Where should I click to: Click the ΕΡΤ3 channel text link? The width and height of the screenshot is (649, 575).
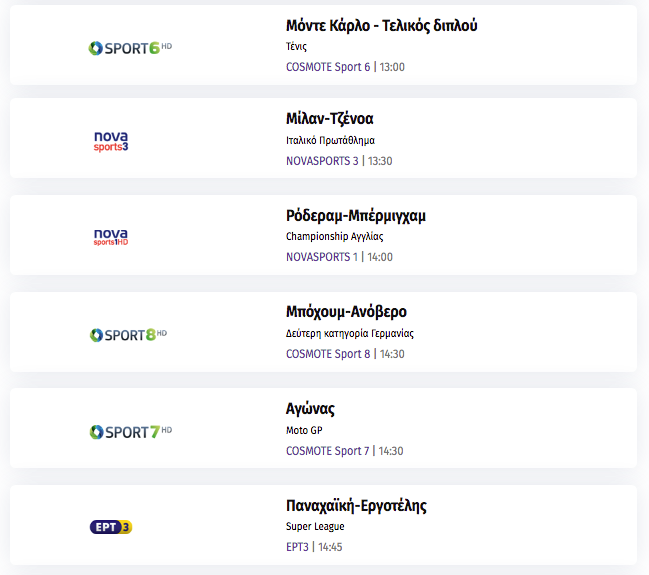[297, 547]
